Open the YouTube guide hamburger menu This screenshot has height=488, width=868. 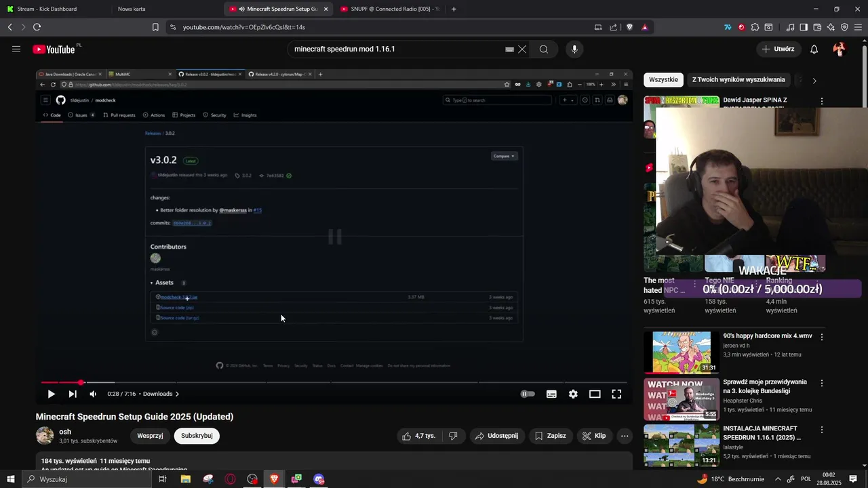pyautogui.click(x=16, y=49)
